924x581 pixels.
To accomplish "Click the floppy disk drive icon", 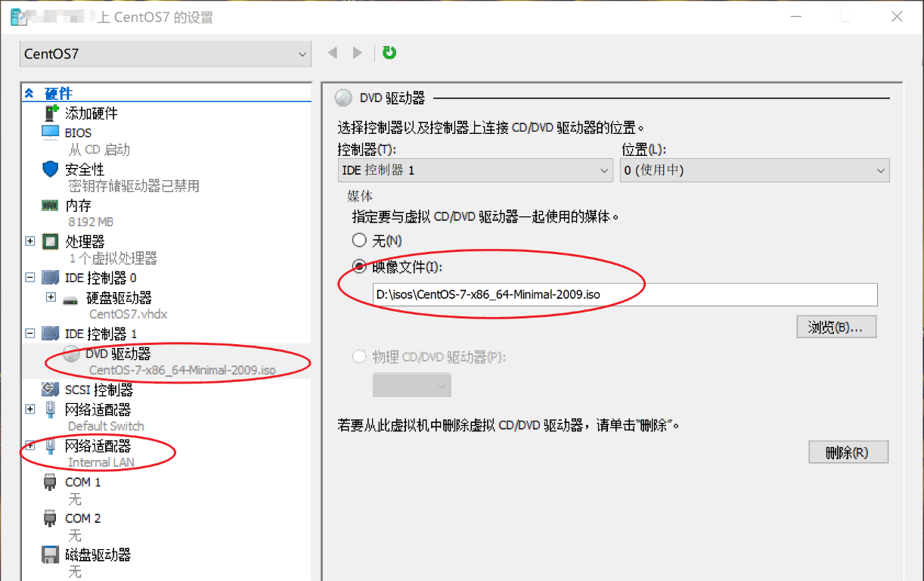I will point(51,555).
